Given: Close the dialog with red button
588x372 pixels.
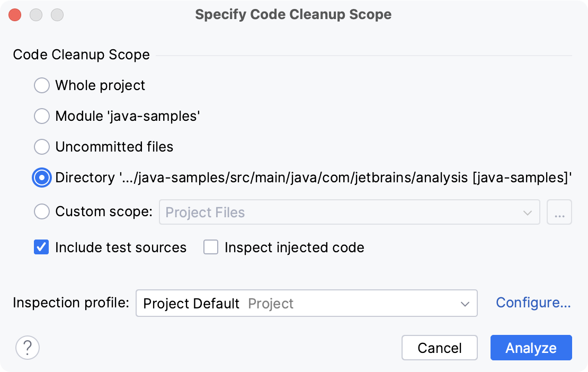Looking at the screenshot, I should (15, 15).
